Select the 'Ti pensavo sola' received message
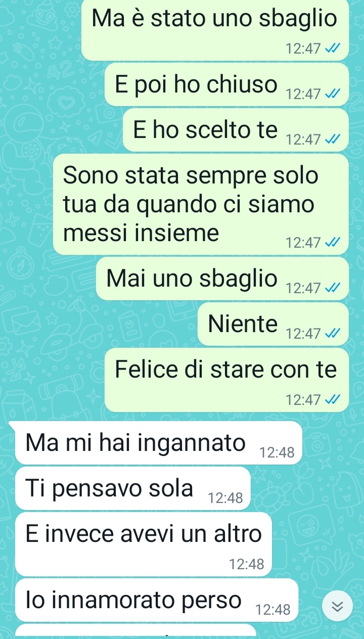The height and width of the screenshot is (639, 364). [x=133, y=488]
